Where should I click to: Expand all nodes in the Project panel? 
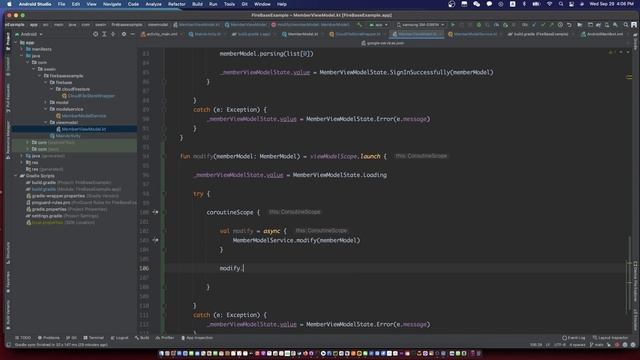pyautogui.click(x=104, y=34)
